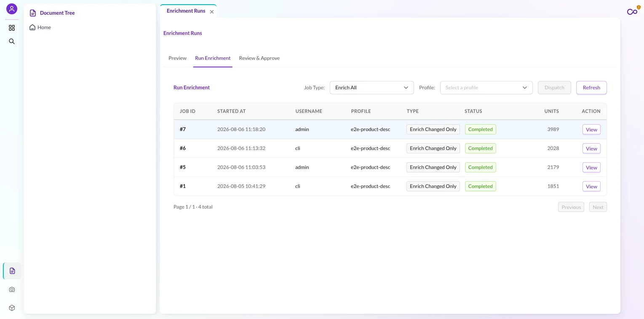Click the Refresh button
This screenshot has height=319, width=644.
[591, 88]
